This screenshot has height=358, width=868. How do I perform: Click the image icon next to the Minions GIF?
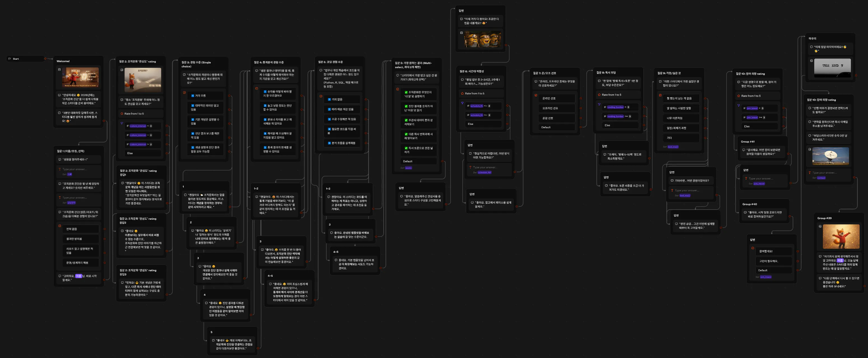[x=461, y=33]
